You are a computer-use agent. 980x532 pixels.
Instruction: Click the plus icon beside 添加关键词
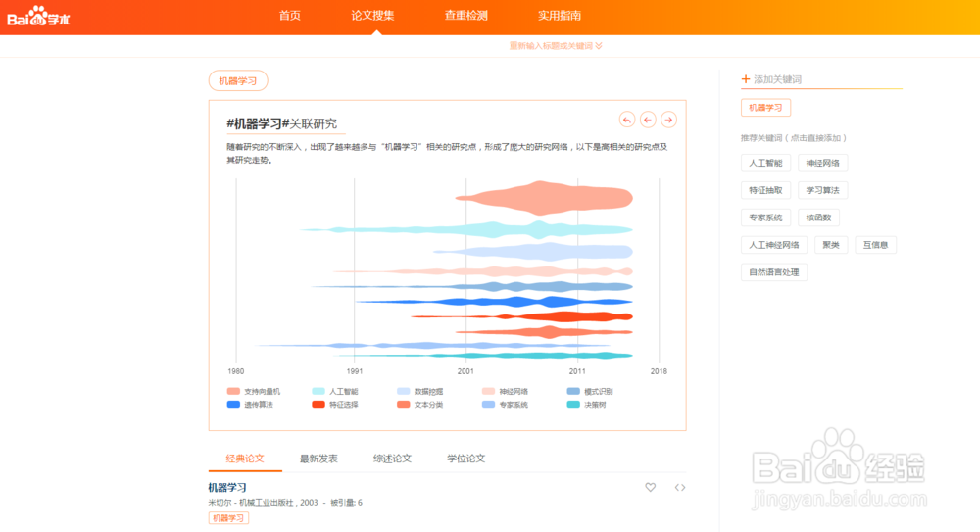click(x=745, y=79)
